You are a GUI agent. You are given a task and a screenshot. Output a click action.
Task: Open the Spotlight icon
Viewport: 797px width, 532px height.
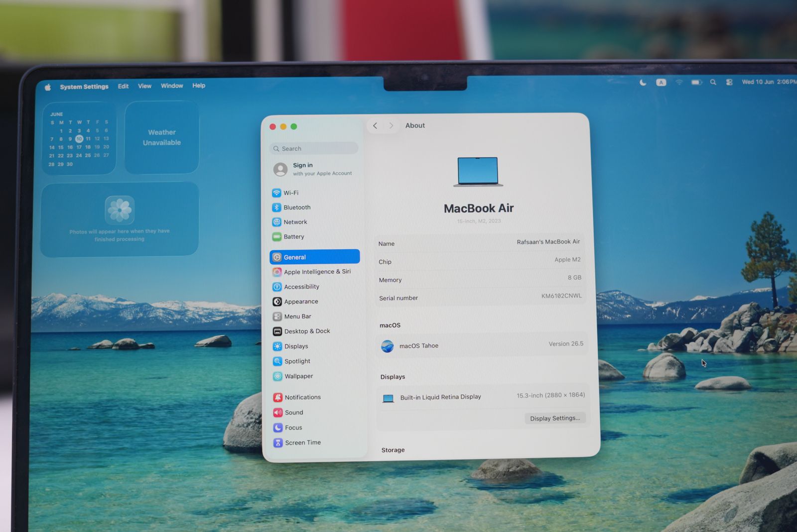click(x=277, y=361)
